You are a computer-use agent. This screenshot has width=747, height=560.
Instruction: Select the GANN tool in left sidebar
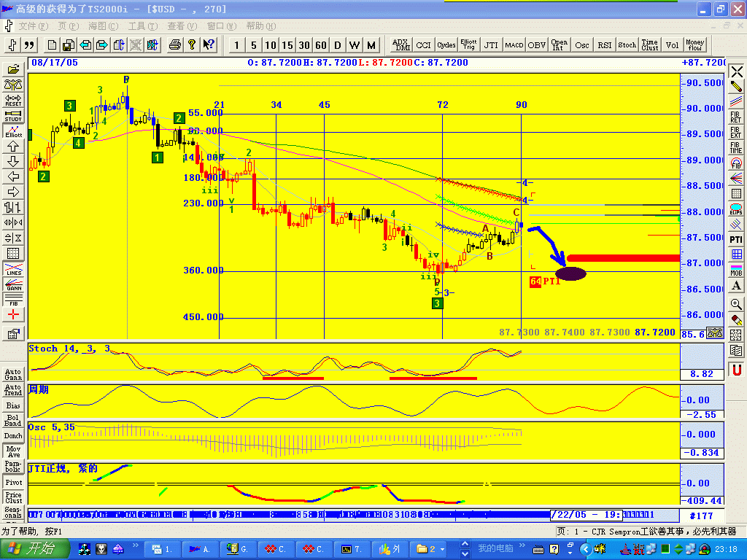12,285
